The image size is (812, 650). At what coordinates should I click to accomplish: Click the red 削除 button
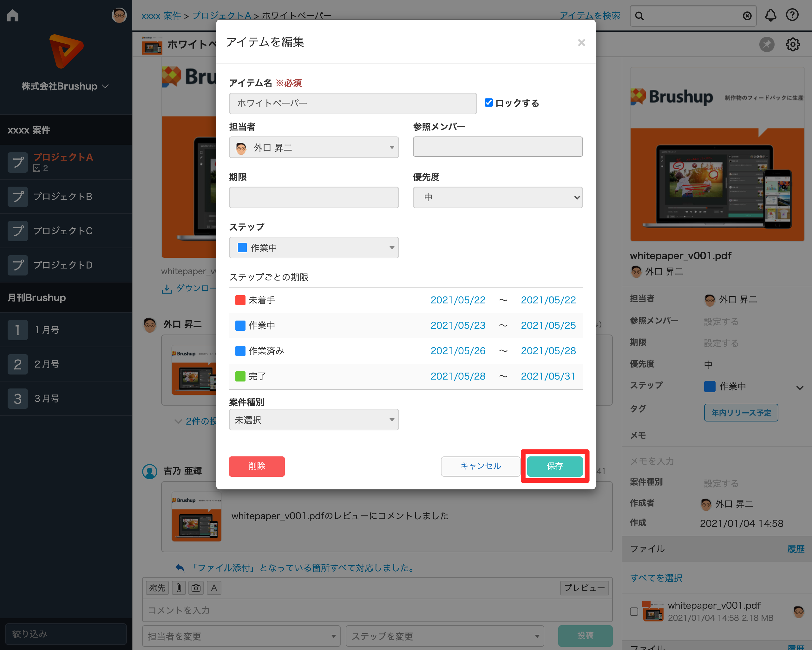tap(257, 466)
